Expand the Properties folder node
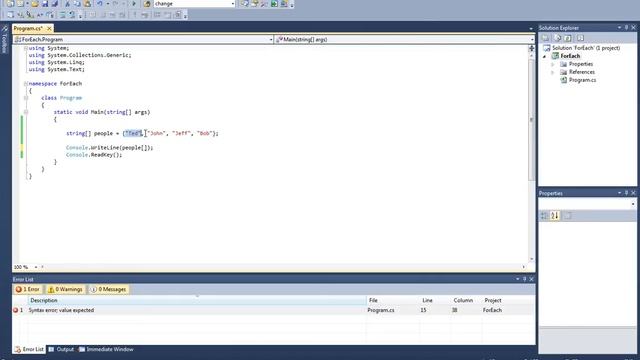 click(553, 64)
